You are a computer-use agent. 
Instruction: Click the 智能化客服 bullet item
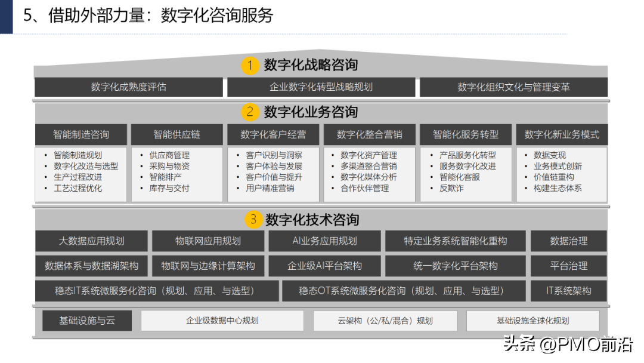460,177
